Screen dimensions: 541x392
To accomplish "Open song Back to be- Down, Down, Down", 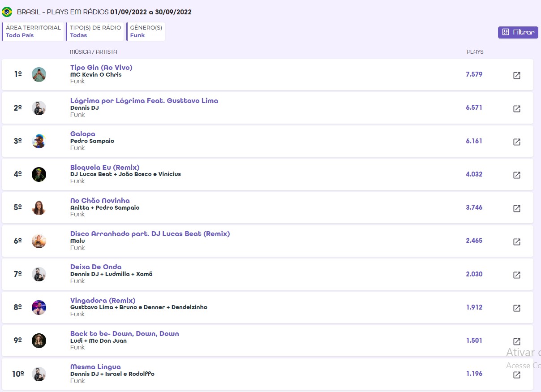I will click(x=125, y=334).
